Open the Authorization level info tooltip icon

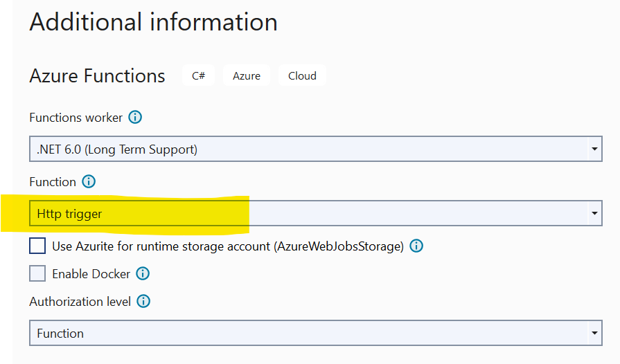(x=143, y=302)
